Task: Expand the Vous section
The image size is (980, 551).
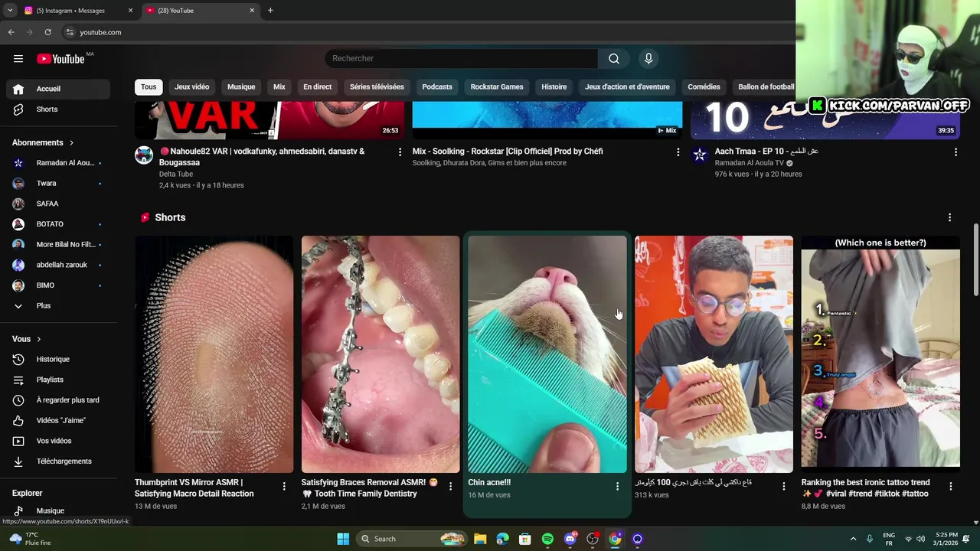Action: click(x=27, y=339)
